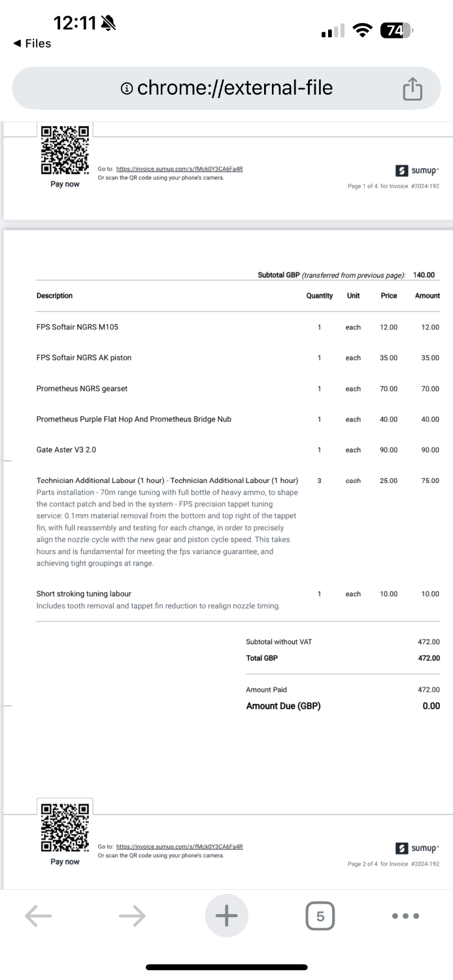Viewport: 453px width, 980px height.
Task: Tap the share icon in address bar
Action: (412, 89)
